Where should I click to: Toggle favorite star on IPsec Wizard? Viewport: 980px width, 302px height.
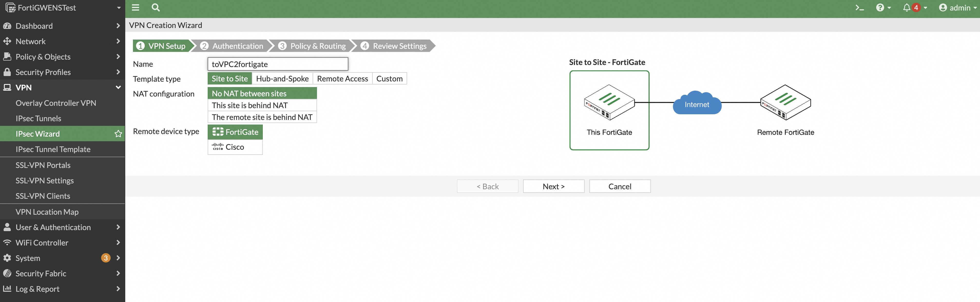point(118,134)
